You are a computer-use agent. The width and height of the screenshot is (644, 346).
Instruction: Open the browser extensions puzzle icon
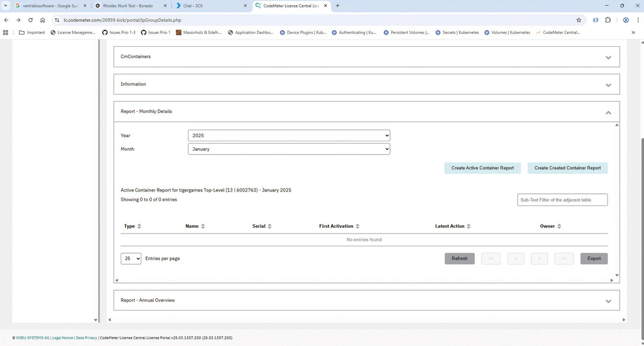click(x=608, y=20)
